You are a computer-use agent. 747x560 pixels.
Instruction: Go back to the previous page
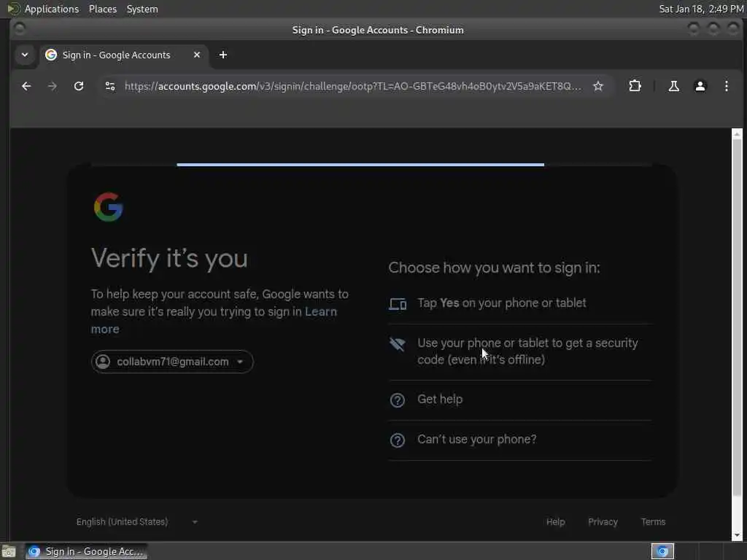click(27, 86)
